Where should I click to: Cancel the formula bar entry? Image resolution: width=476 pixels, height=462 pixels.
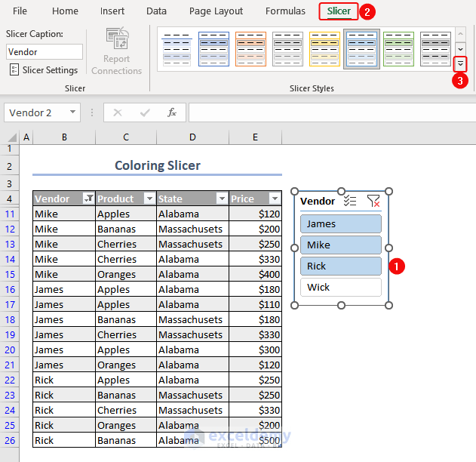point(118,113)
